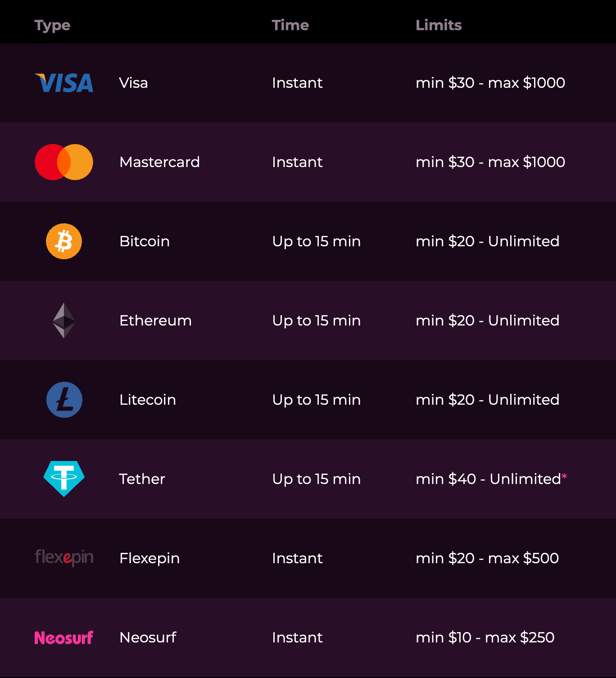616x678 pixels.
Task: Click the Ethereum diamond icon
Action: (64, 321)
